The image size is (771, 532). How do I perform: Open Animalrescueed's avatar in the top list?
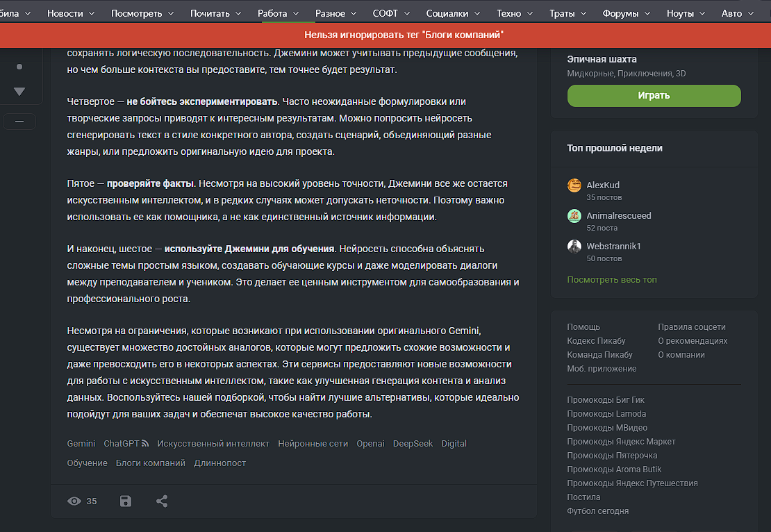click(x=574, y=216)
